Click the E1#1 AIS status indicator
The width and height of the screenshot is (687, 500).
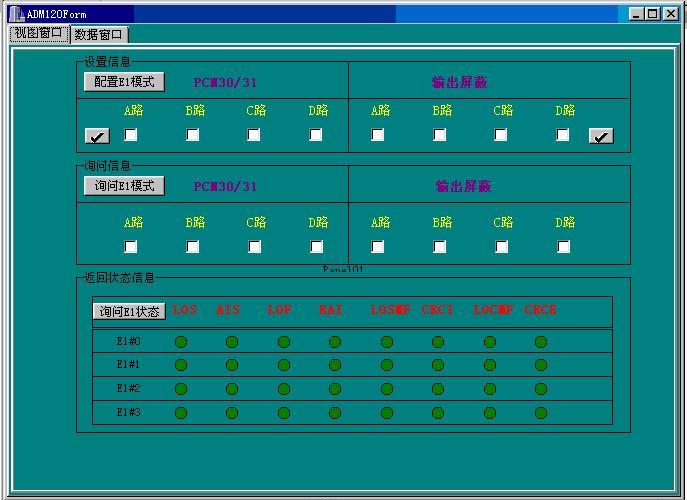point(232,365)
